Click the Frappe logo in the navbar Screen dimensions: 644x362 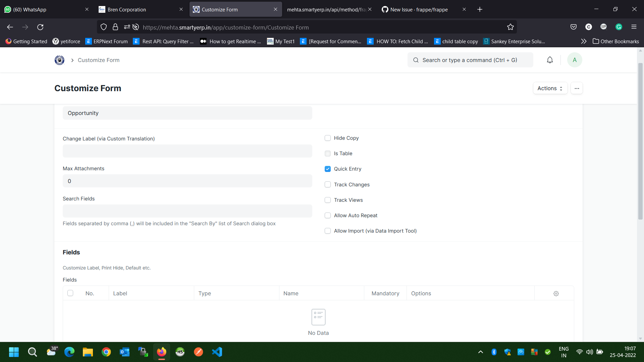coord(59,60)
